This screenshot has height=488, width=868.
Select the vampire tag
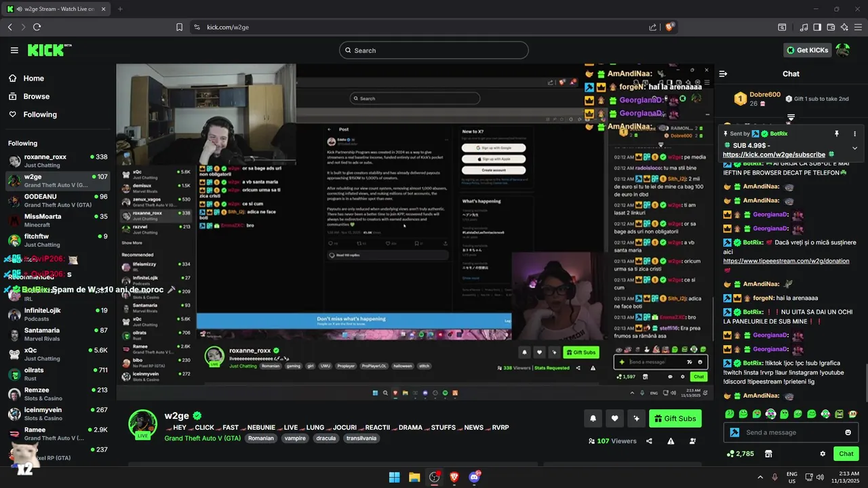pyautogui.click(x=295, y=439)
